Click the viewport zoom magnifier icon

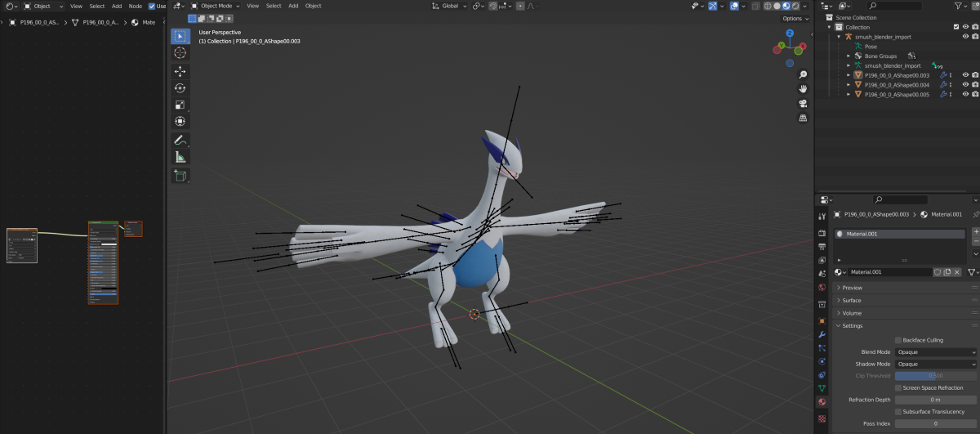click(803, 74)
